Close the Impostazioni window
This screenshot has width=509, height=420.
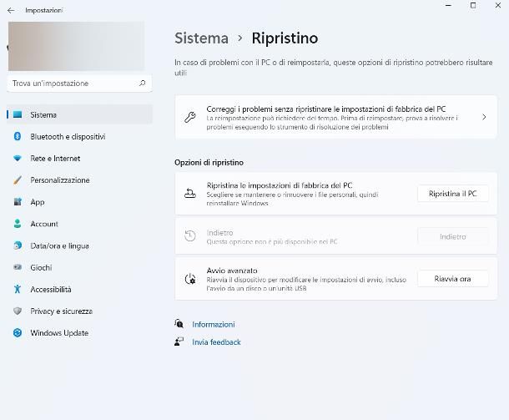tap(498, 6)
